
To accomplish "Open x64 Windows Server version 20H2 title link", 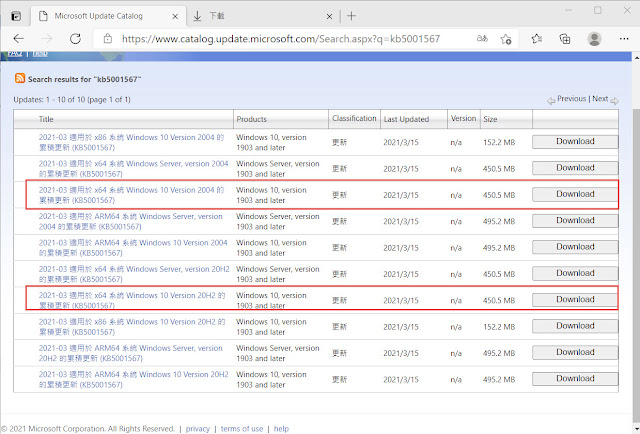I will coord(134,274).
